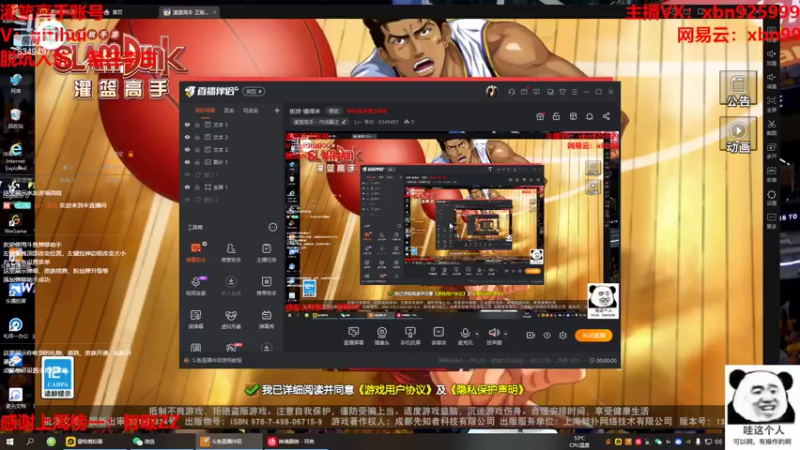
Task: Open the PK tool in the toolbox
Action: point(232,347)
